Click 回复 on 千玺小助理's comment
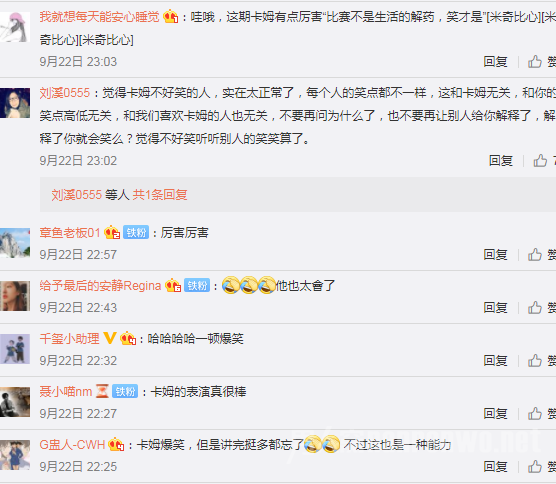The image size is (556, 484). pos(495,361)
